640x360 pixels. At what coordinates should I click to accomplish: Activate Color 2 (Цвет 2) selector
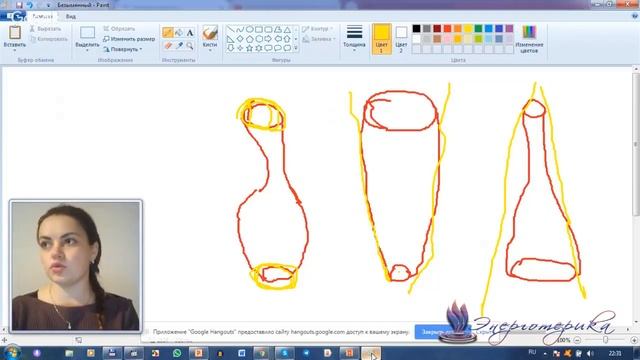point(401,39)
